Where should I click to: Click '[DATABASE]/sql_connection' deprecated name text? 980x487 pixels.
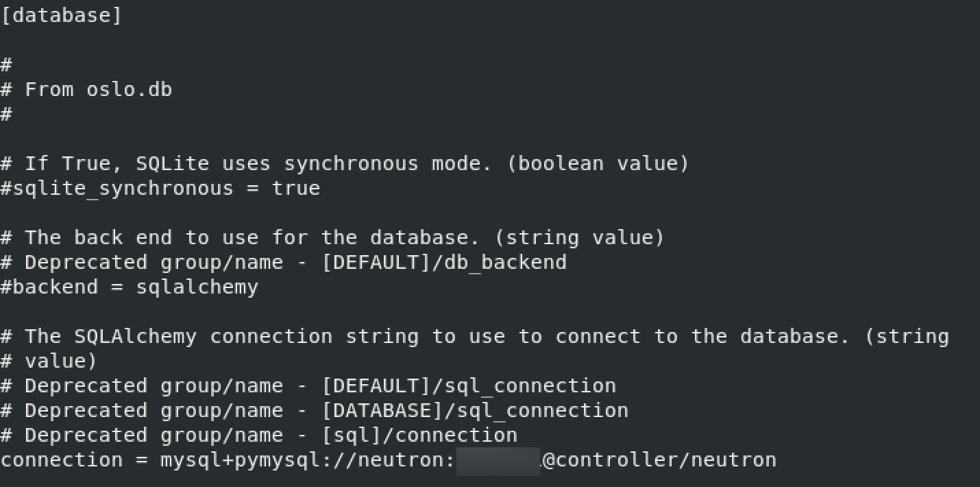point(475,410)
